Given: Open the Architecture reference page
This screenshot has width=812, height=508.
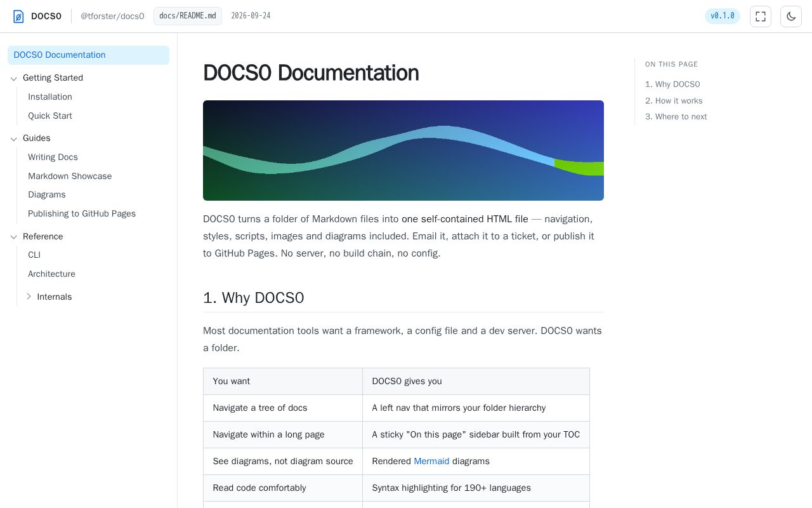Looking at the screenshot, I should pos(51,274).
